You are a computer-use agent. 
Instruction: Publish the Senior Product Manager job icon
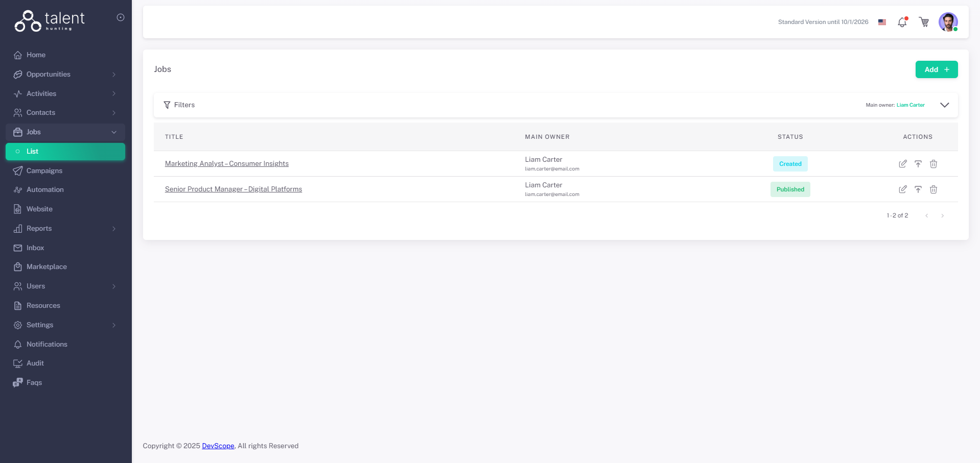918,189
